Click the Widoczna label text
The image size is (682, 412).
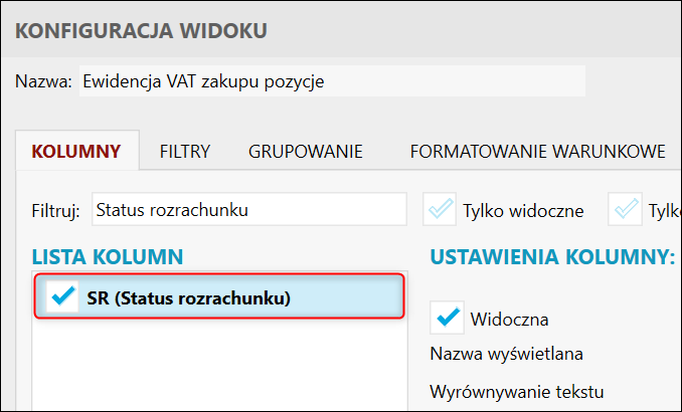(x=509, y=319)
